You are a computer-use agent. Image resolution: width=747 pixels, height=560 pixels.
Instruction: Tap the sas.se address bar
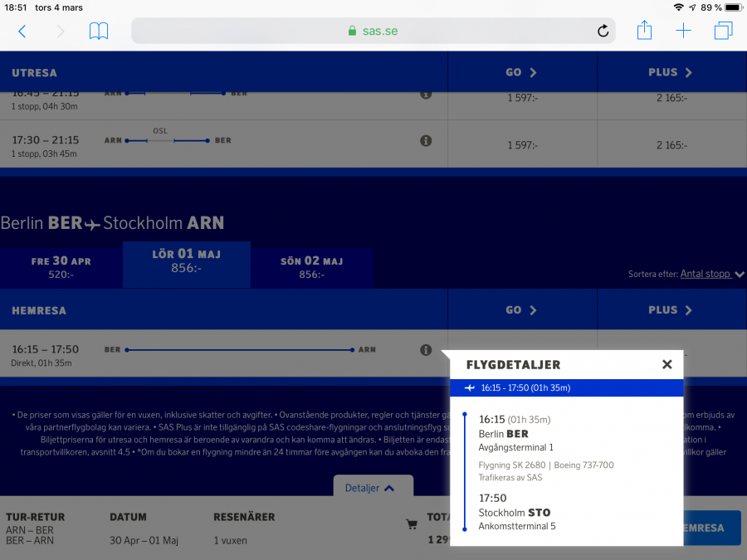pyautogui.click(x=373, y=32)
